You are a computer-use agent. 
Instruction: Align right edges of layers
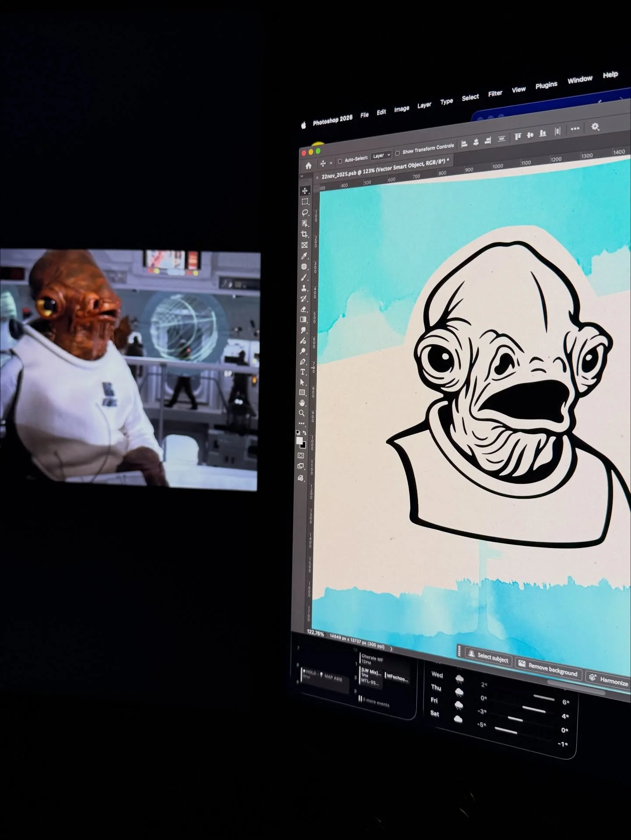(488, 140)
